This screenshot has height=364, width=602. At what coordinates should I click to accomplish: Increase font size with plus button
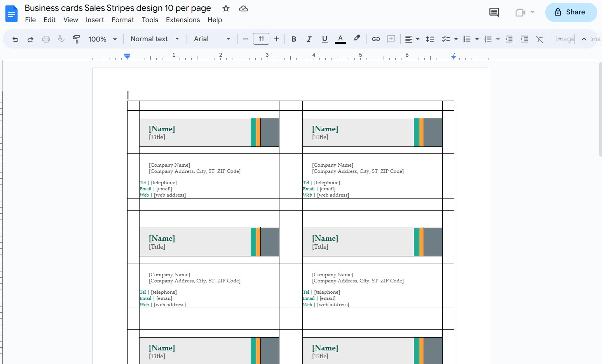click(276, 39)
